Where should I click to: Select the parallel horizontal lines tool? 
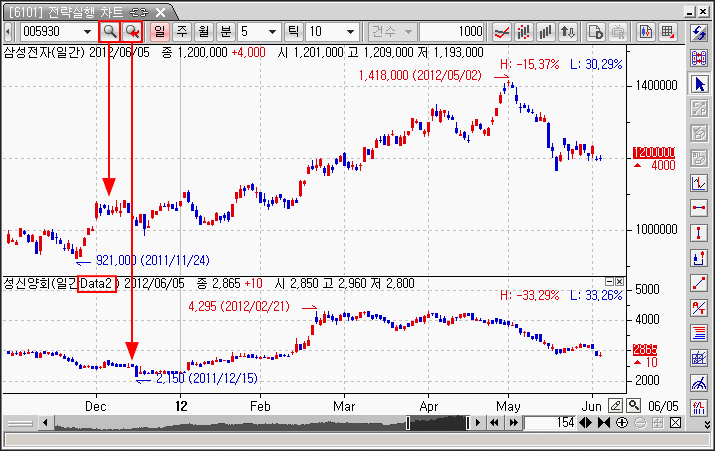[x=700, y=332]
